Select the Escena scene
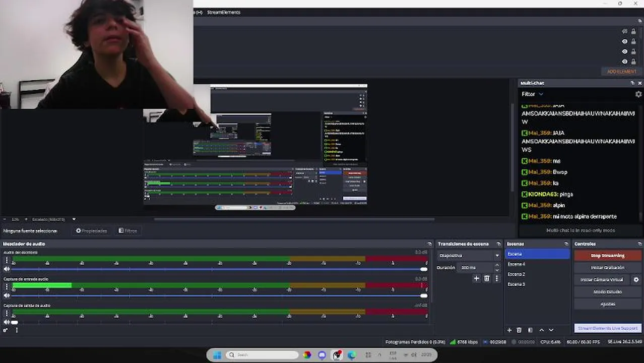Viewport: 644px width, 363px height. 537,254
